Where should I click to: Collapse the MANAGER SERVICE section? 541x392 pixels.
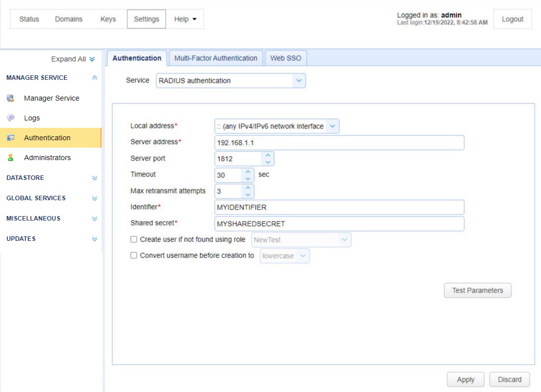coord(95,78)
